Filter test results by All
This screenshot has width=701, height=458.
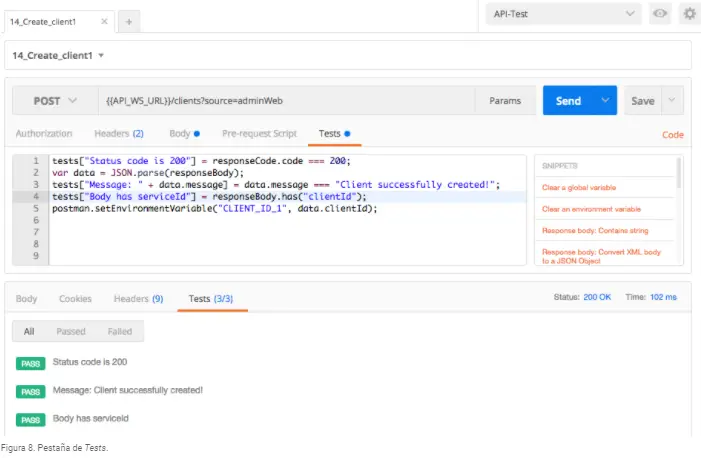(x=29, y=331)
